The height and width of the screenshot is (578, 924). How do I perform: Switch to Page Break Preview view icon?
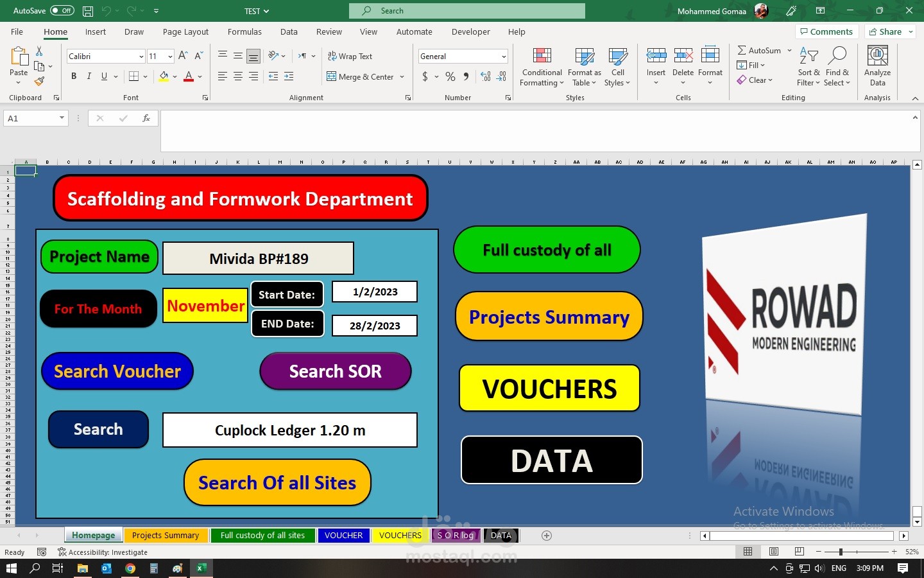(799, 552)
